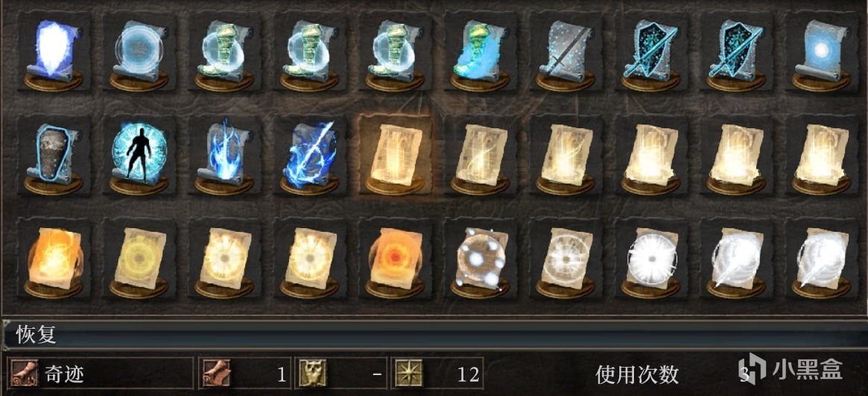Click the faith star requirement icon showing 12

click(408, 374)
